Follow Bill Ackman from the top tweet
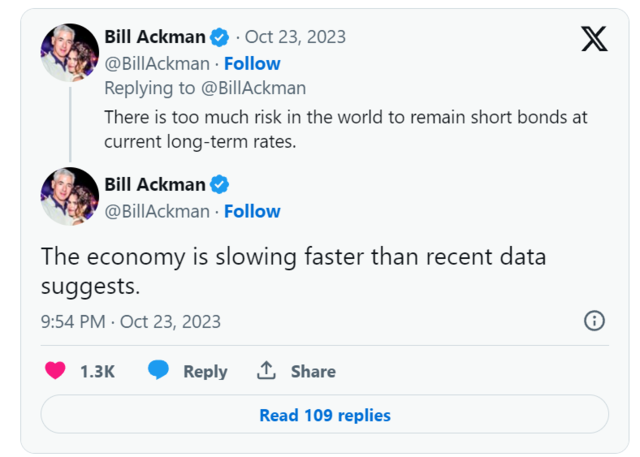Image resolution: width=640 pixels, height=457 pixels. tap(252, 63)
